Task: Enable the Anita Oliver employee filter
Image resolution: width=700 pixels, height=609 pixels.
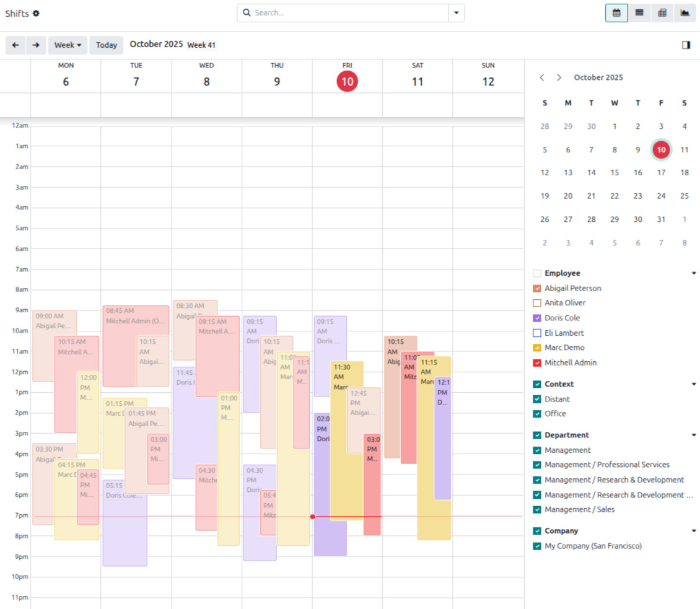Action: (537, 303)
